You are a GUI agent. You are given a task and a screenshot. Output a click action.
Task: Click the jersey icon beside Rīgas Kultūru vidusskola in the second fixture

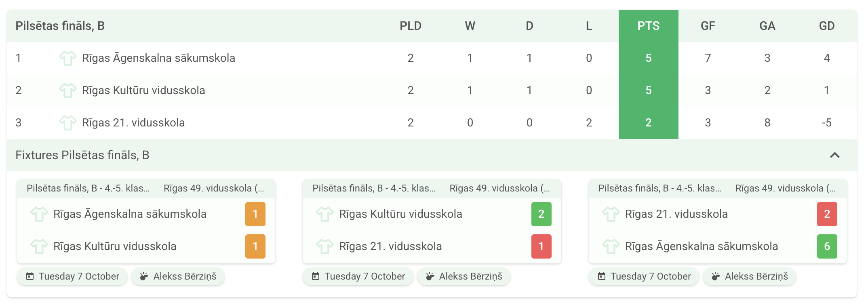(324, 214)
